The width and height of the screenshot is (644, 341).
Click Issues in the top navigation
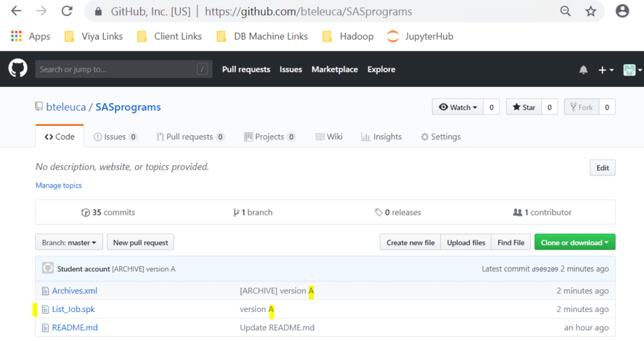(x=291, y=70)
